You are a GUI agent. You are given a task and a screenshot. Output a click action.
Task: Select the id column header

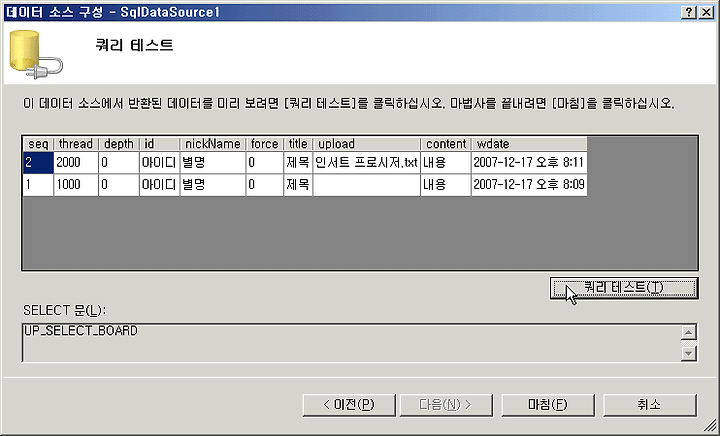159,144
